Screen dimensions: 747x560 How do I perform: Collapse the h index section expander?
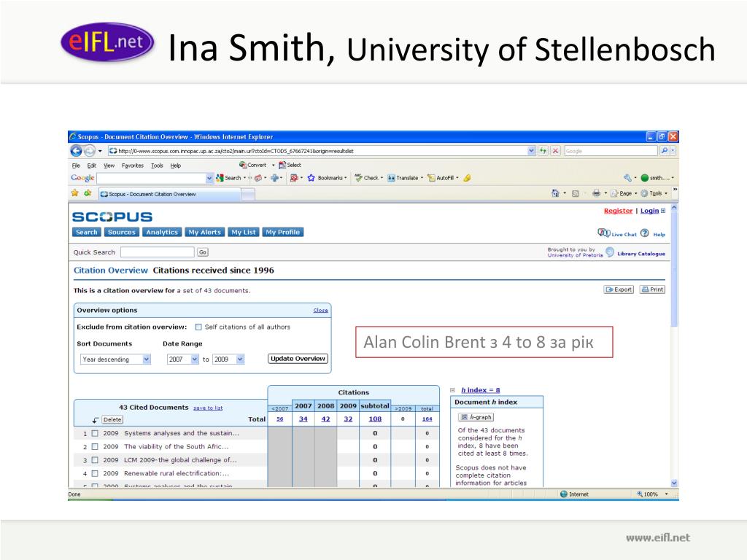(452, 390)
